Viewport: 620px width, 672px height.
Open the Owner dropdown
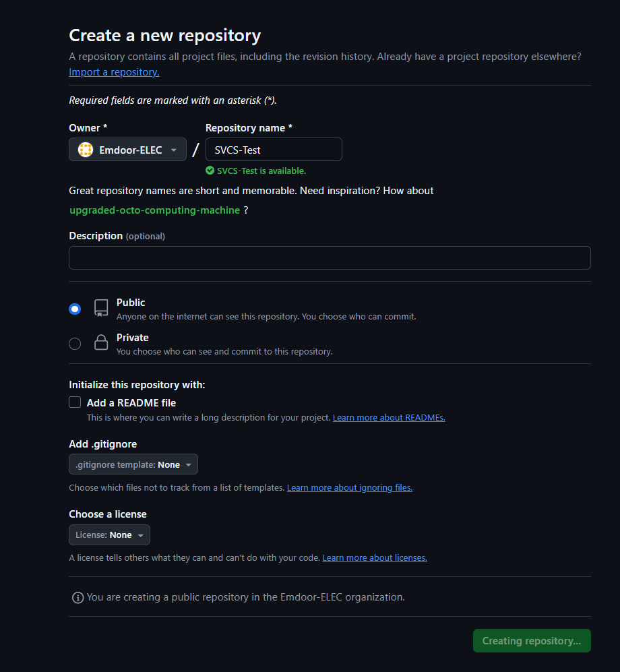(x=127, y=150)
